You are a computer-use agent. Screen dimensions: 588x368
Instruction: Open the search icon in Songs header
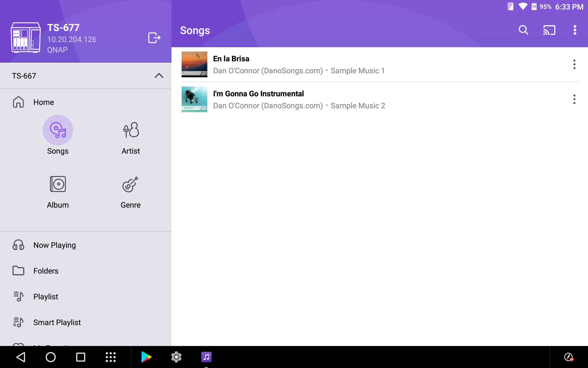523,30
